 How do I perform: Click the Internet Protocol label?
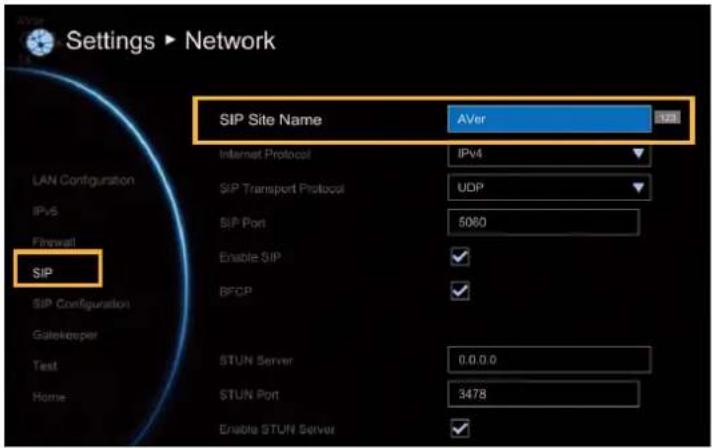pos(265,154)
